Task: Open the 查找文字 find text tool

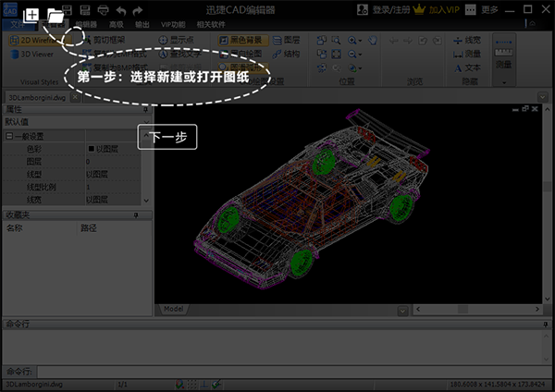Action: click(179, 54)
